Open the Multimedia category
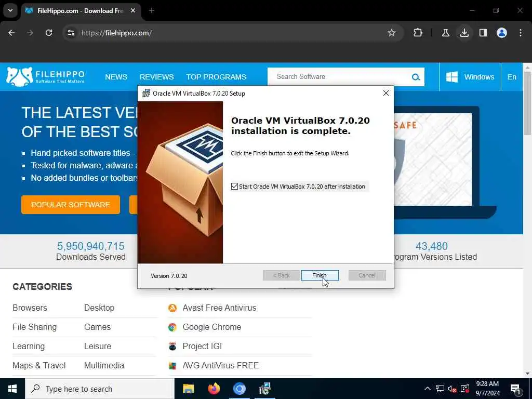This screenshot has height=399, width=532. click(104, 365)
